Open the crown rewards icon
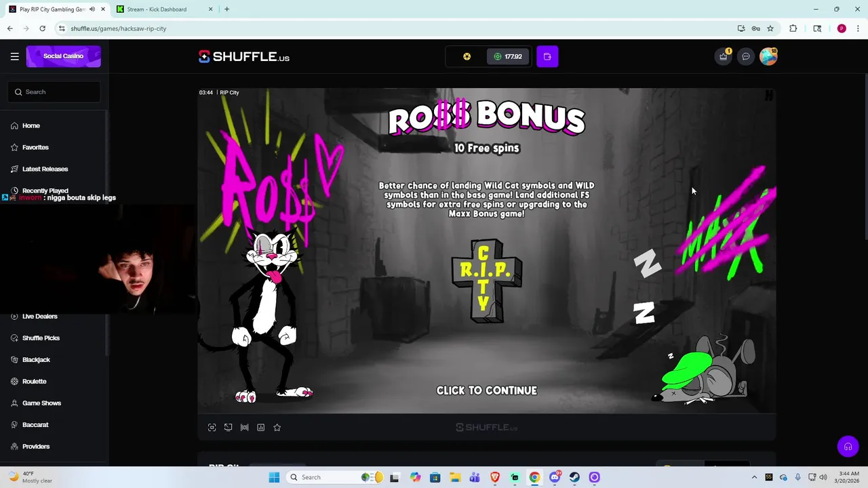The image size is (868, 488). click(724, 56)
